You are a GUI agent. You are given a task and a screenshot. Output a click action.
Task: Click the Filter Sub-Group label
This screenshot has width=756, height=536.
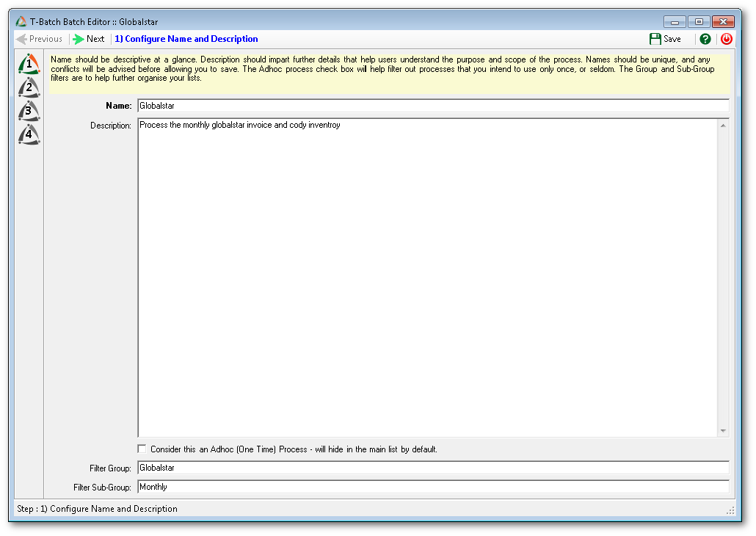102,488
